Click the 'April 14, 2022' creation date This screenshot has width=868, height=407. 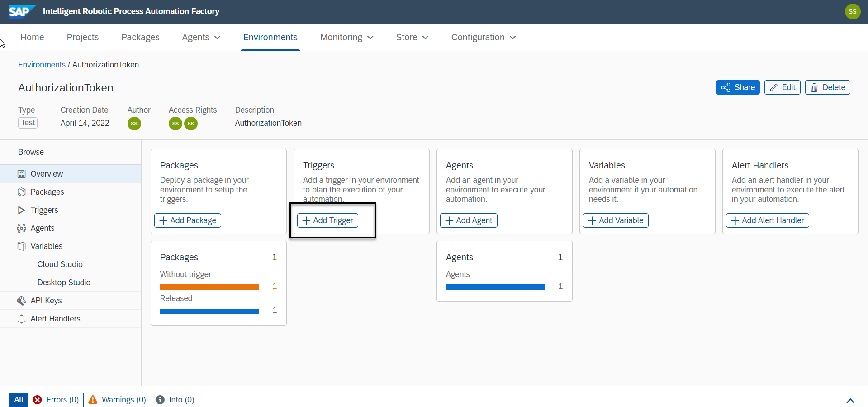coord(85,123)
